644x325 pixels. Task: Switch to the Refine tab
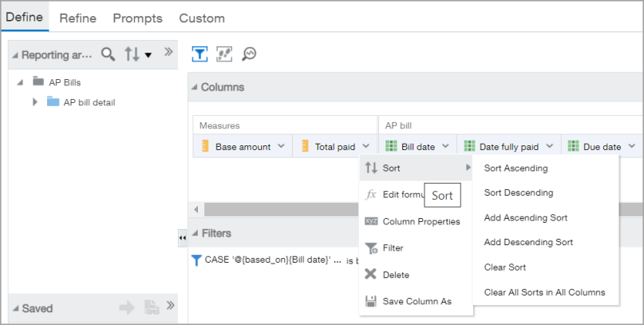click(77, 18)
